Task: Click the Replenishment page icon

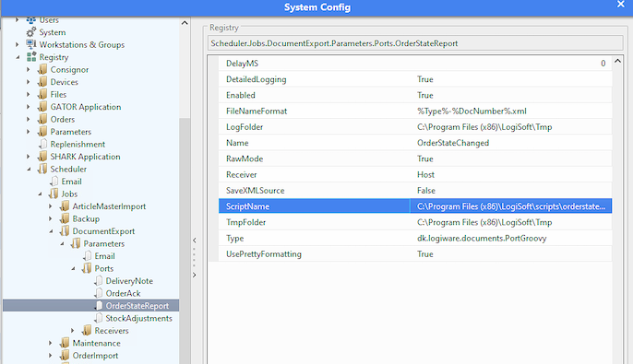Action: 42,144
